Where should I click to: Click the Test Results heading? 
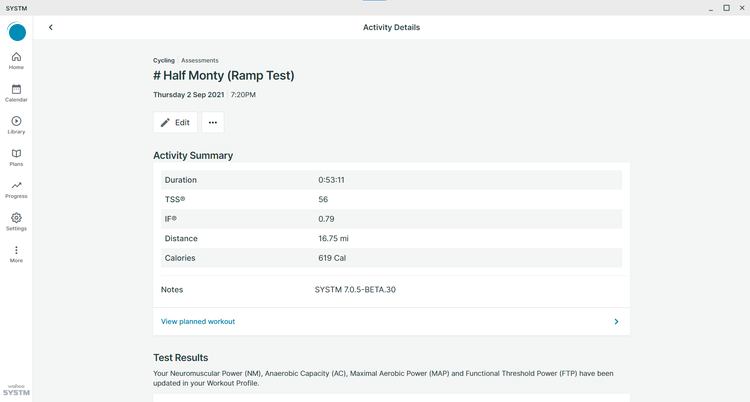[x=181, y=357]
